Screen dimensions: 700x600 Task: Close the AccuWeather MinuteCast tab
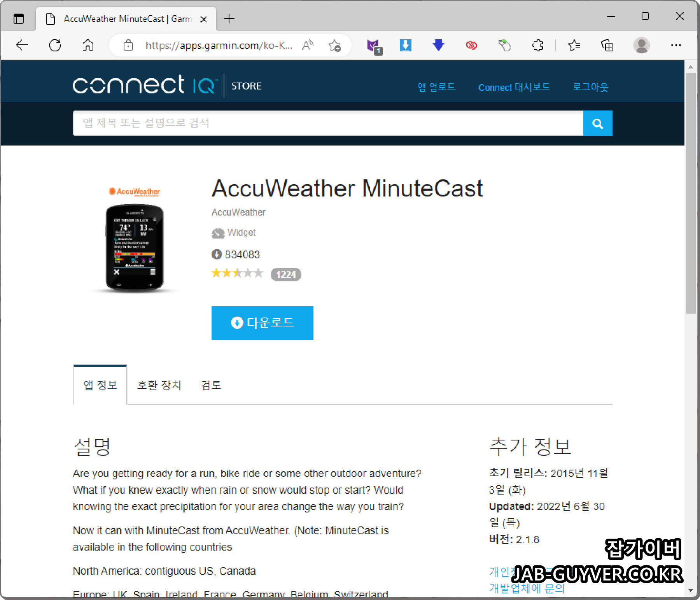[203, 19]
